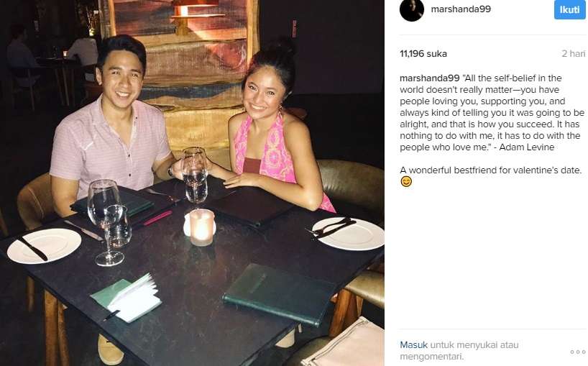View the 11,196 suka likes list
Screen dimensions: 588x366
(423, 54)
